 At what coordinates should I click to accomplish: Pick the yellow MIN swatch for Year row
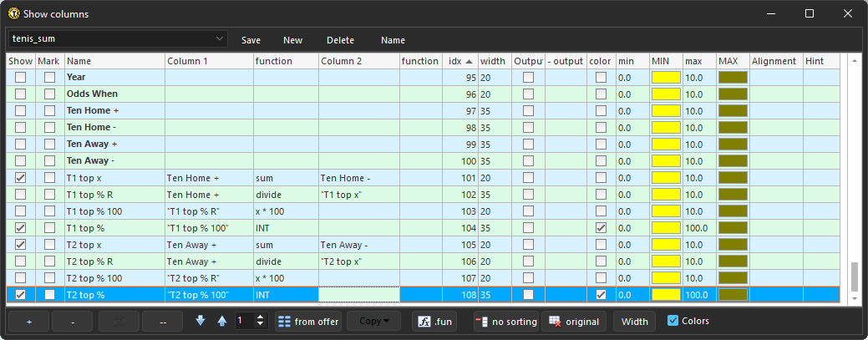[x=666, y=77]
